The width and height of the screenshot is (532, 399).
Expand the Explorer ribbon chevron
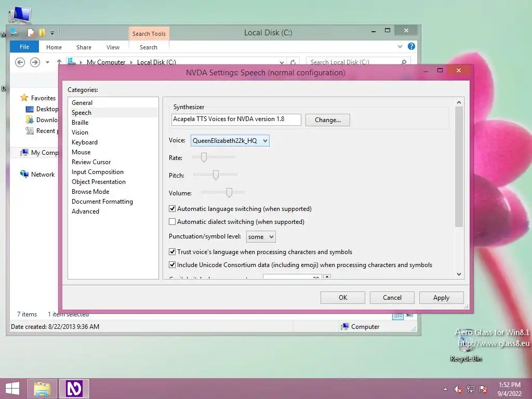[400, 46]
